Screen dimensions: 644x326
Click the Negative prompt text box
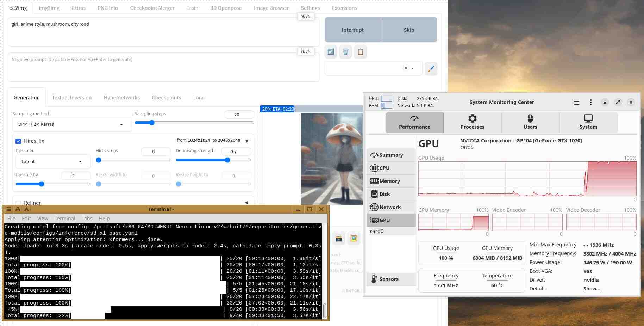(x=163, y=67)
